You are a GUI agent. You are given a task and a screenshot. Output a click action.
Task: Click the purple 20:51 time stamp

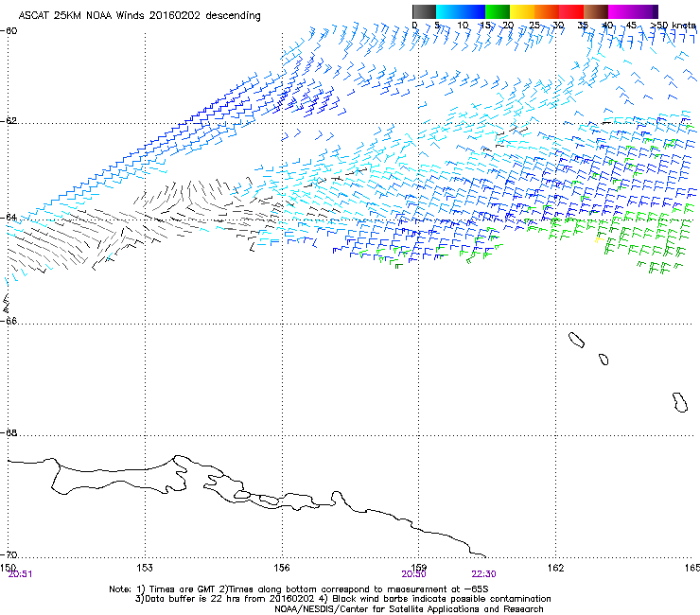pos(20,574)
